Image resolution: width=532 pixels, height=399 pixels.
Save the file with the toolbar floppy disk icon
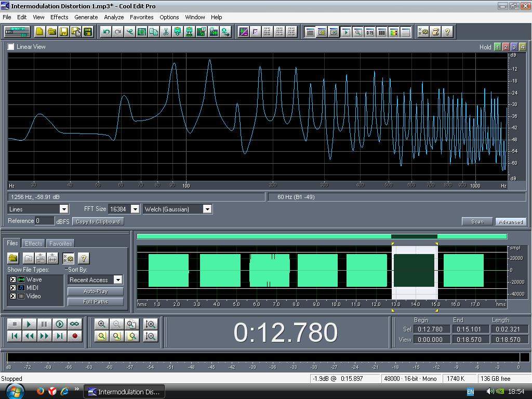coord(64,32)
